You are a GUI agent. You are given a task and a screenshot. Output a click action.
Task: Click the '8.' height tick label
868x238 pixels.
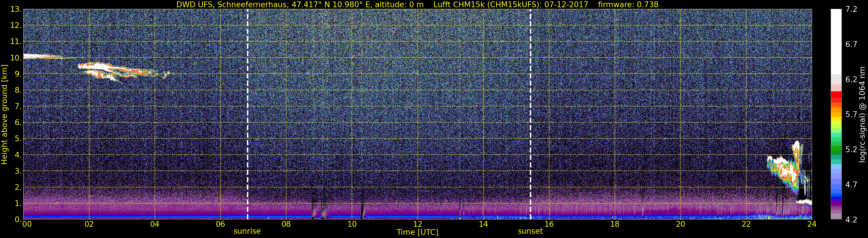18,90
